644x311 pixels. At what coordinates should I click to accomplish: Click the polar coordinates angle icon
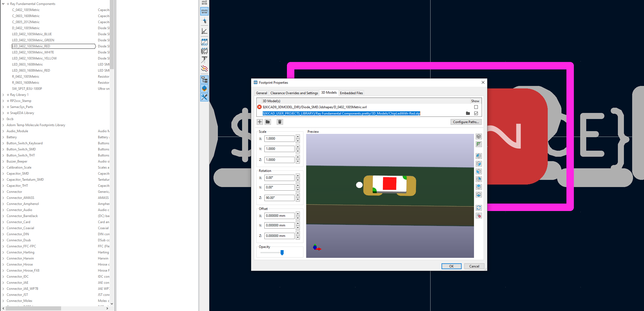point(204,31)
